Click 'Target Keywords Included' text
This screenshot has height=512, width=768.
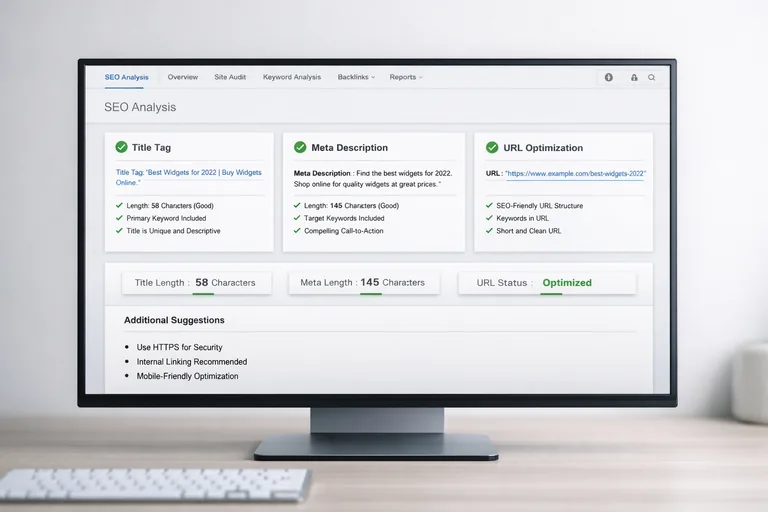click(344, 218)
